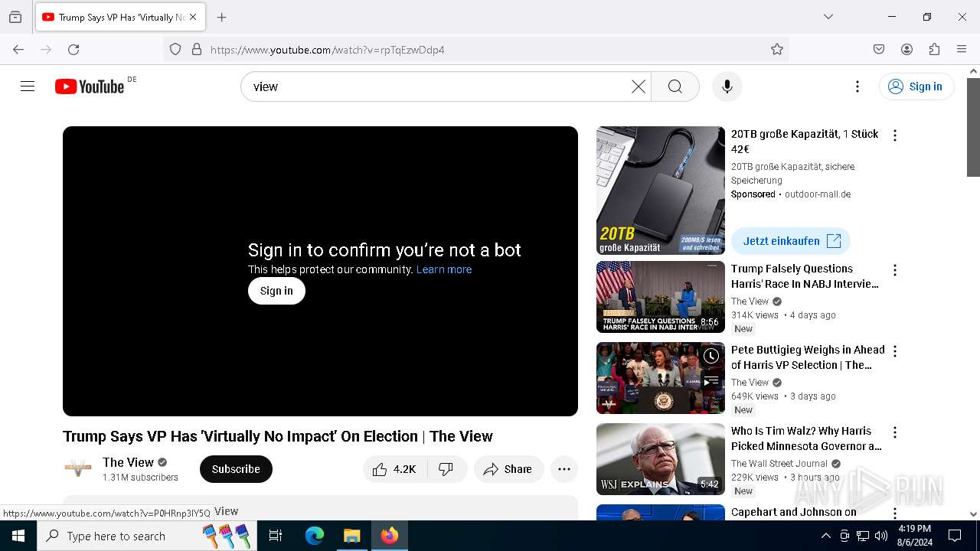Click Jetzt einkaufen ad button
Viewport: 980px width, 551px height.
coord(791,241)
